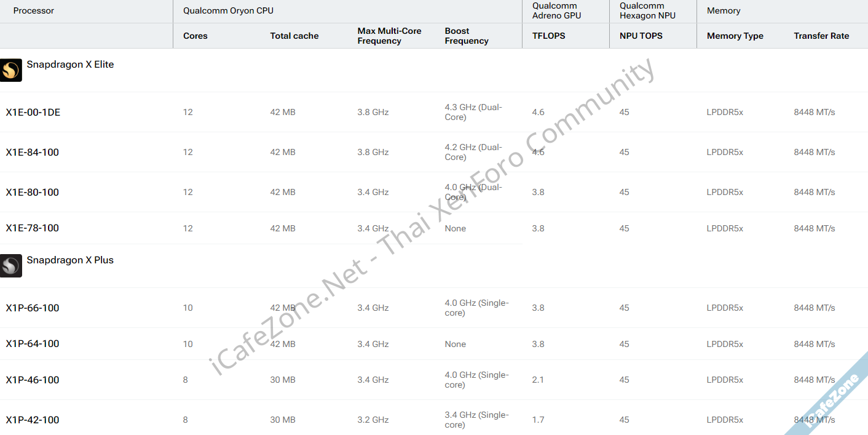Click the silver Snapdragon X Plus logo
This screenshot has width=868, height=435.
click(x=11, y=266)
